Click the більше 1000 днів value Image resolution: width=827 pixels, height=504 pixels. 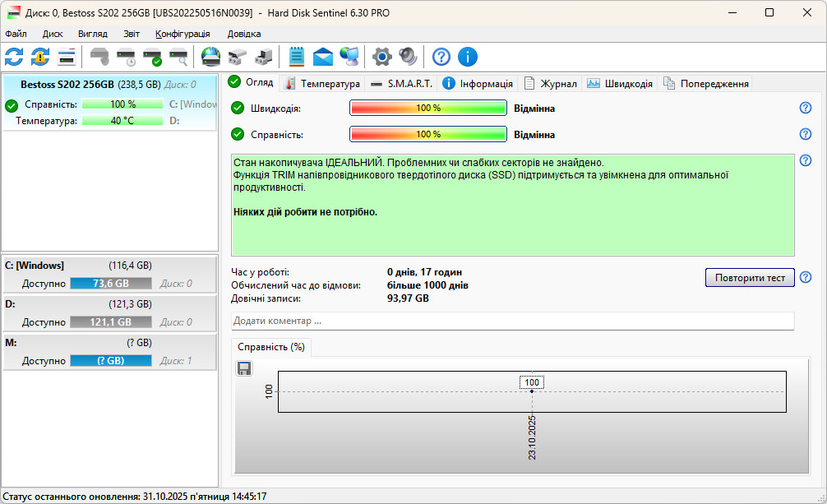(427, 285)
